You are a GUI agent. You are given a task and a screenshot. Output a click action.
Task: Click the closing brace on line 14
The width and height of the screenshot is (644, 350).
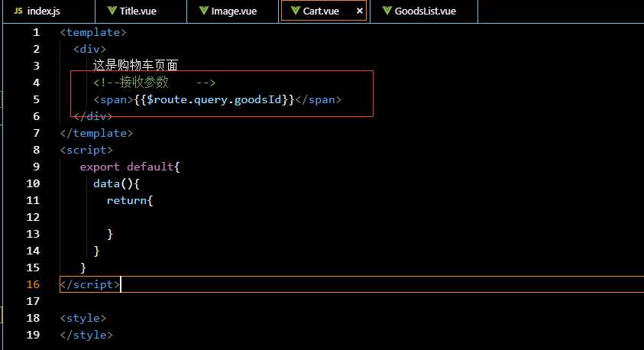[x=96, y=251]
